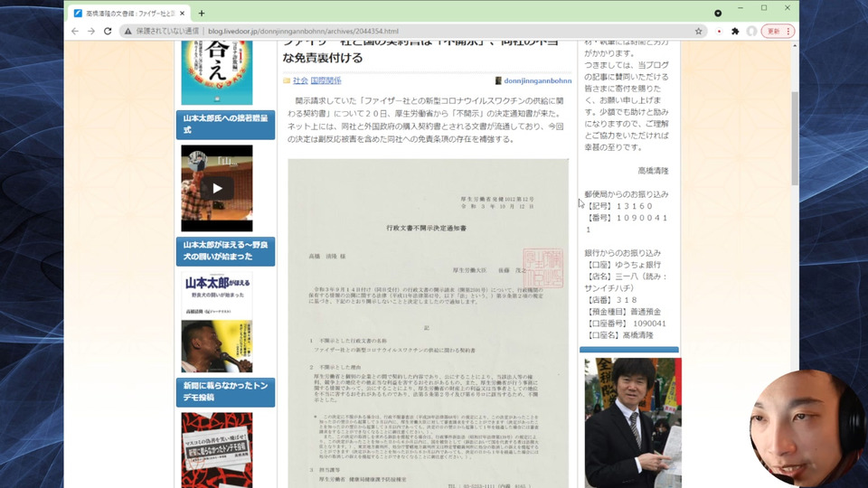Click the page vertical scrollbar thumb
This screenshot has width=868, height=488.
pyautogui.click(x=795, y=138)
